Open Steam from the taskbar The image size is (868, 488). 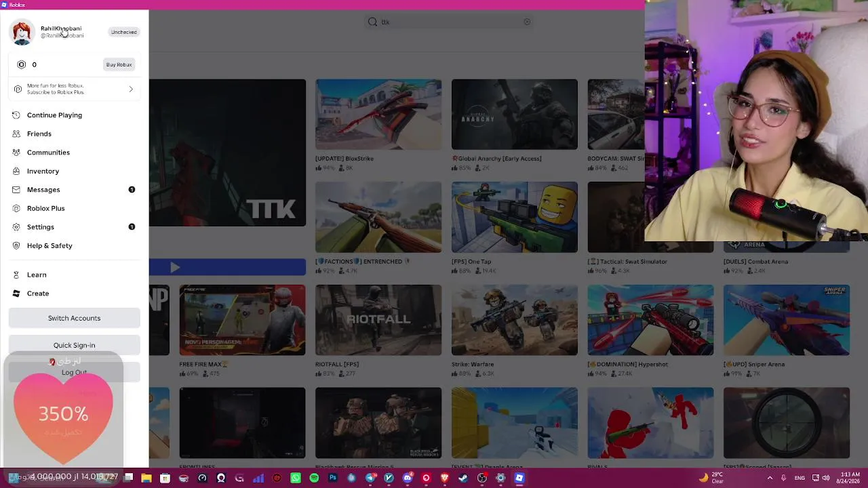463,478
